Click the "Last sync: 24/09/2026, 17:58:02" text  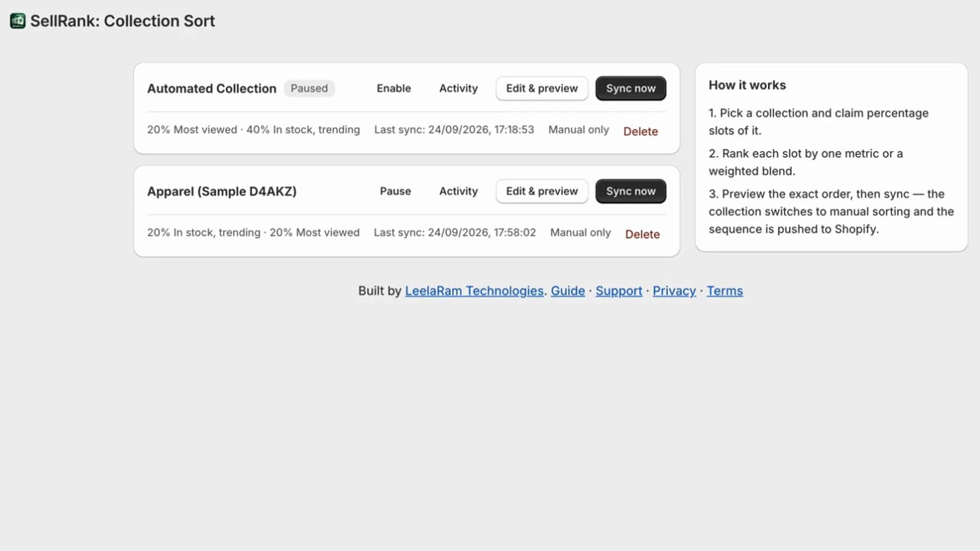454,233
